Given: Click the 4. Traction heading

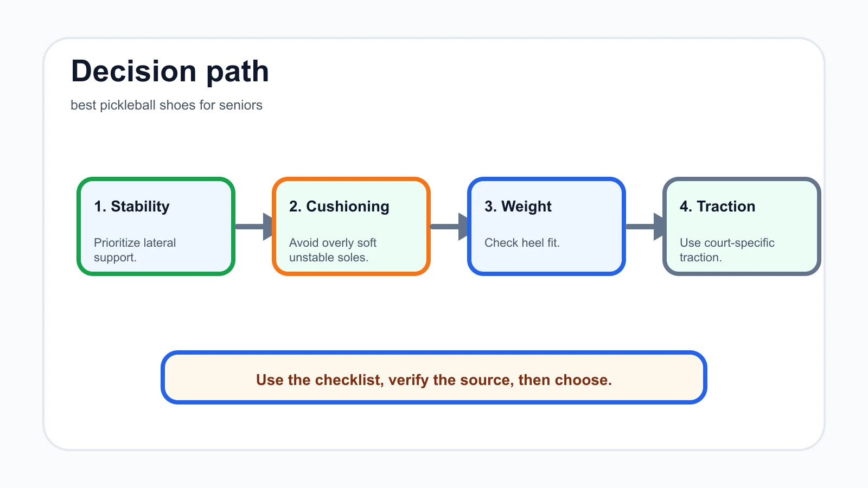Looking at the screenshot, I should (x=717, y=207).
